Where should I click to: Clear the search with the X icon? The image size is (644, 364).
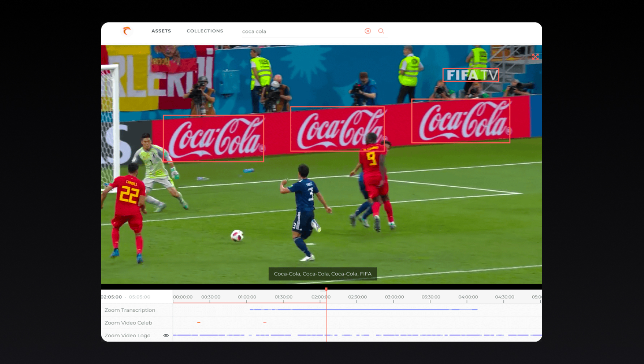pos(368,31)
